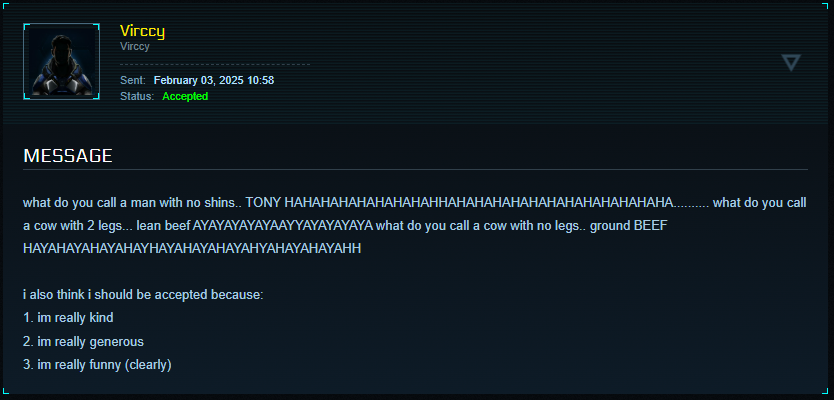Viewport: 834px width, 400px height.
Task: Click 'i also think i should be accepted'
Action: [x=143, y=295]
